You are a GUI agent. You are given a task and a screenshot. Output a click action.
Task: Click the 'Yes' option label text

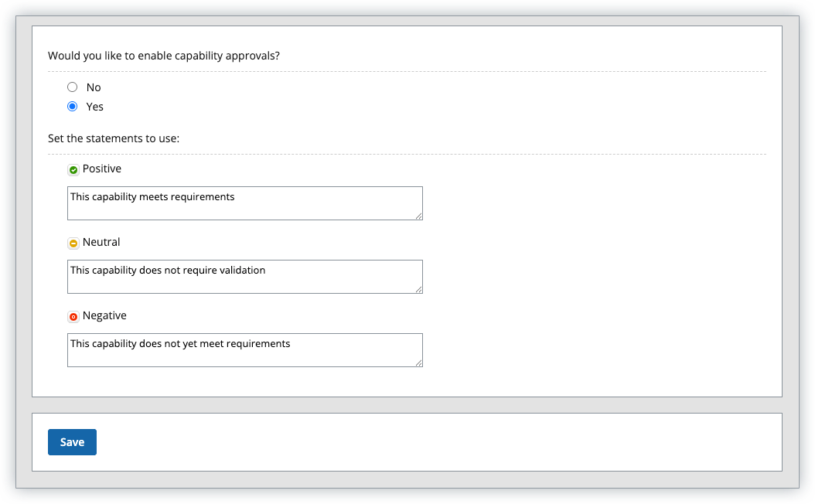(95, 107)
